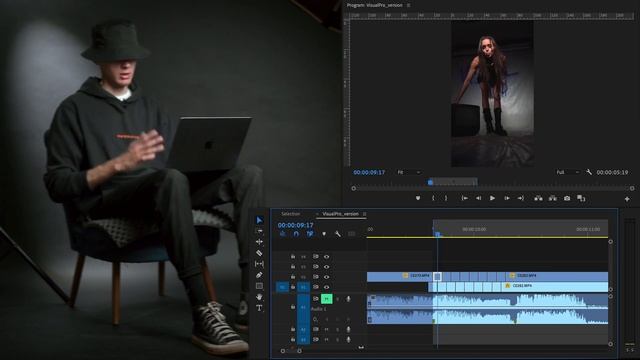Toggle visibility eye of second video track
Viewport: 640px width, 360px height.
(x=327, y=267)
